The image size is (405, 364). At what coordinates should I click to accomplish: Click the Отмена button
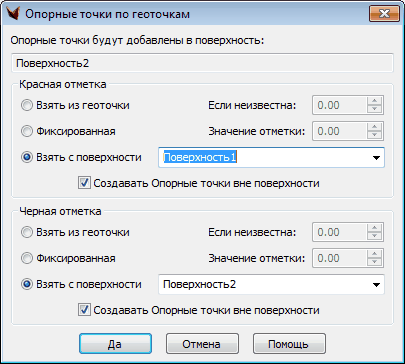tap(202, 344)
